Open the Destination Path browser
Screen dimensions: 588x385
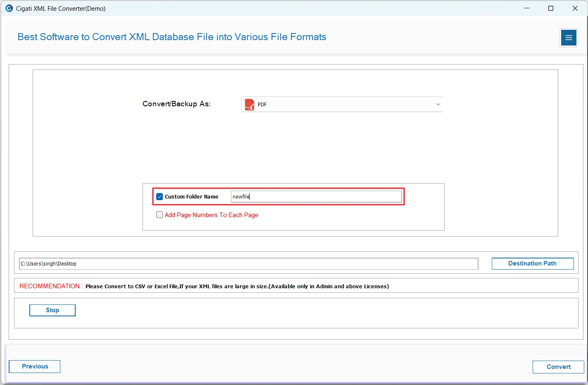click(x=533, y=263)
